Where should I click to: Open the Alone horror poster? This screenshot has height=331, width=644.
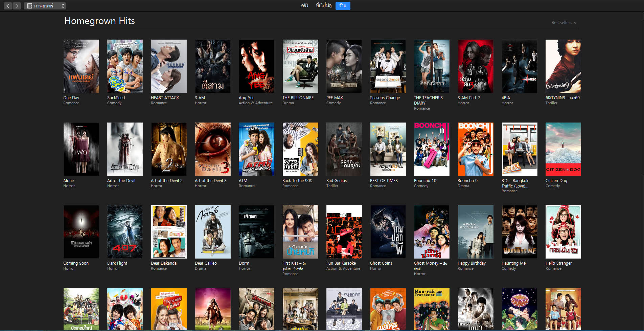pos(81,149)
